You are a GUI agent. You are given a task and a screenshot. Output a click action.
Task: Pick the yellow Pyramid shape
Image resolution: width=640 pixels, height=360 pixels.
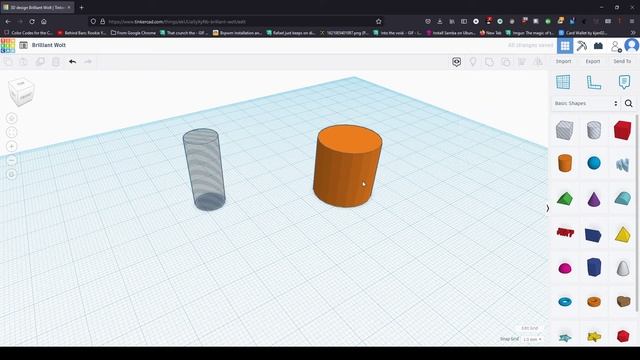coord(623,235)
